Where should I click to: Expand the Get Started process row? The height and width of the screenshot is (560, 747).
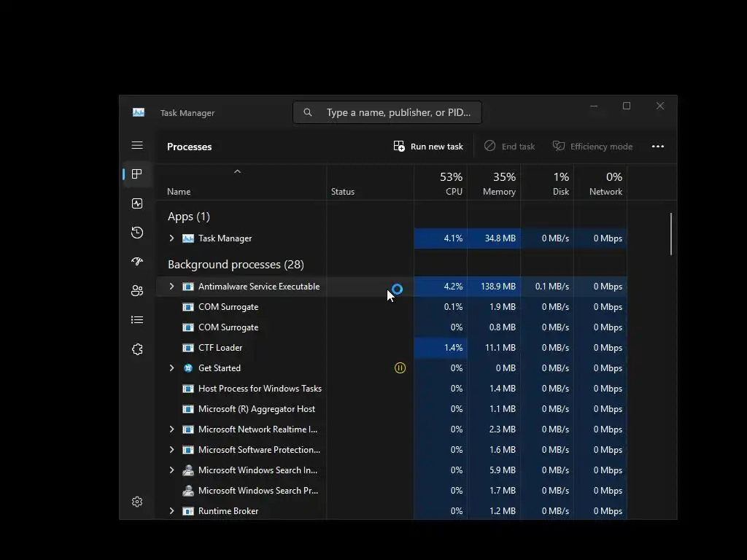point(172,368)
